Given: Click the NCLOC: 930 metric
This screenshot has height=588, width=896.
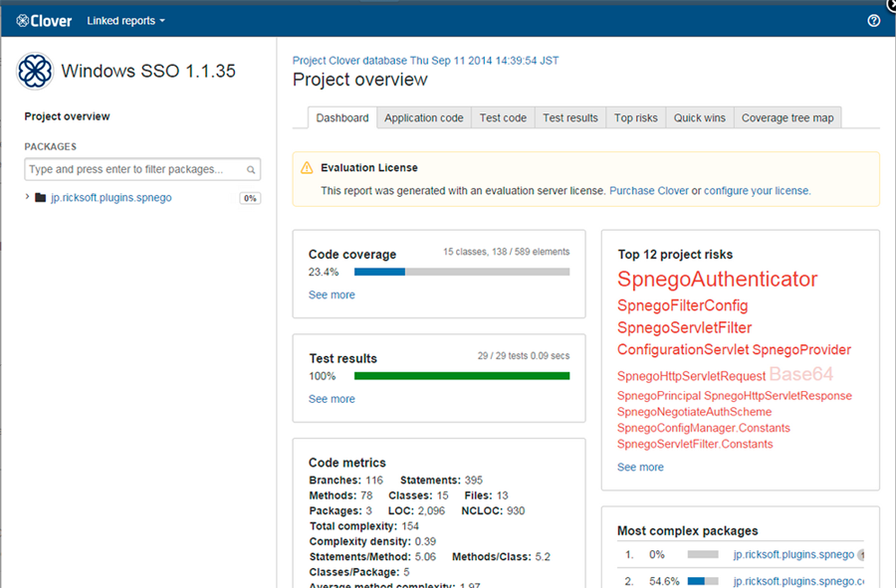Looking at the screenshot, I should (x=493, y=511).
